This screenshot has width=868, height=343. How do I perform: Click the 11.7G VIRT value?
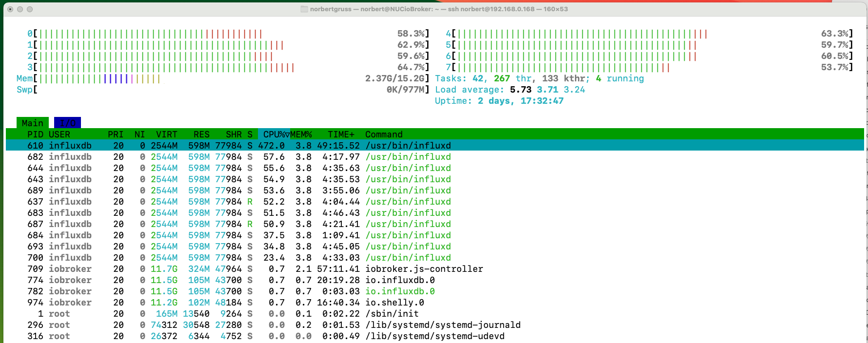(x=164, y=269)
